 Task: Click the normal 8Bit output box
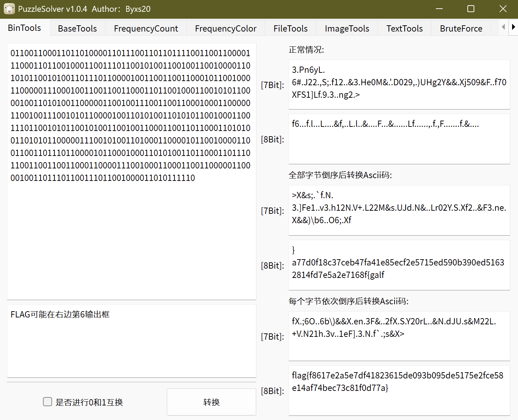tap(399, 139)
